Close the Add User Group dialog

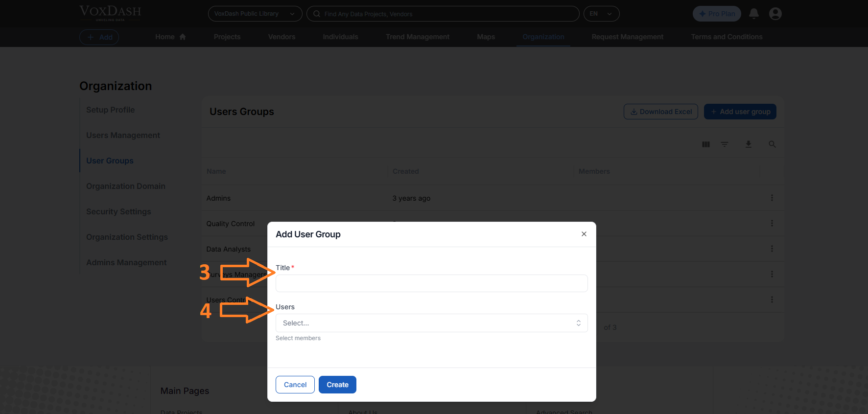[x=584, y=234]
